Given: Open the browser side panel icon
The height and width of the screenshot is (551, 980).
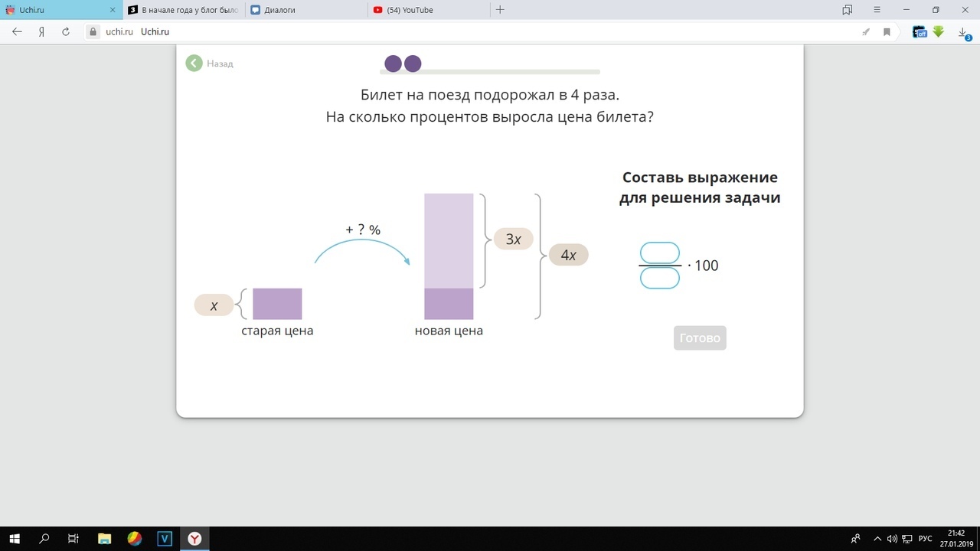Looking at the screenshot, I should pos(848,10).
